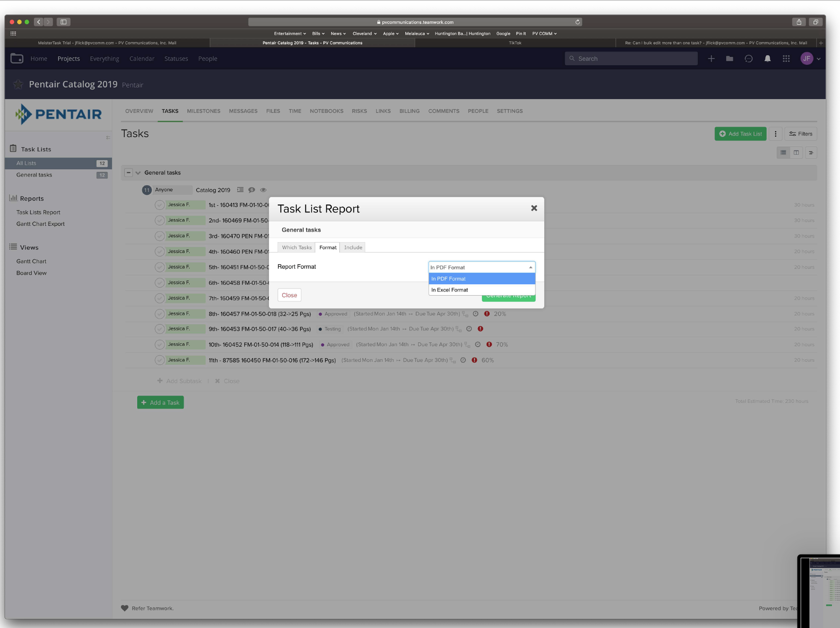The image size is (840, 628).
Task: Switch to the Include tab
Action: tap(353, 248)
